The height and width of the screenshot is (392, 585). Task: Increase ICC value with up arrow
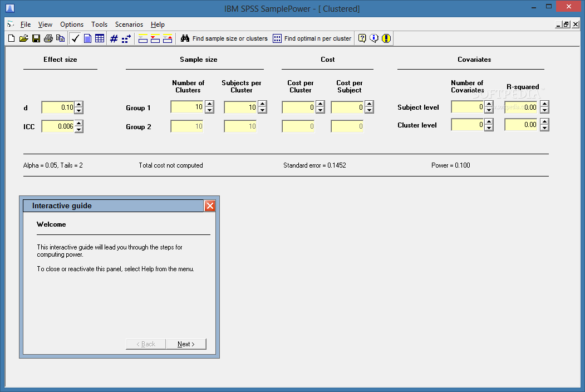point(78,123)
